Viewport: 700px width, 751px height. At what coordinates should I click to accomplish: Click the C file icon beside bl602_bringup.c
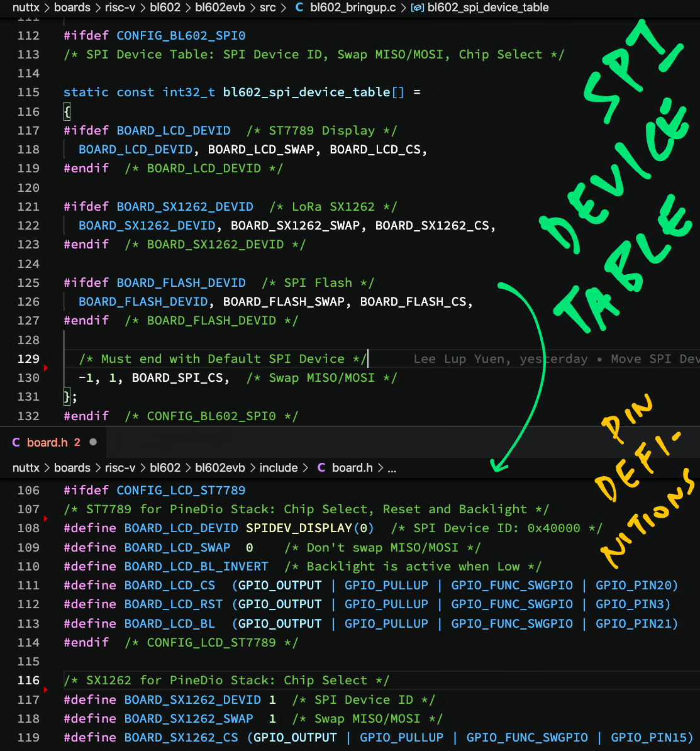[299, 8]
